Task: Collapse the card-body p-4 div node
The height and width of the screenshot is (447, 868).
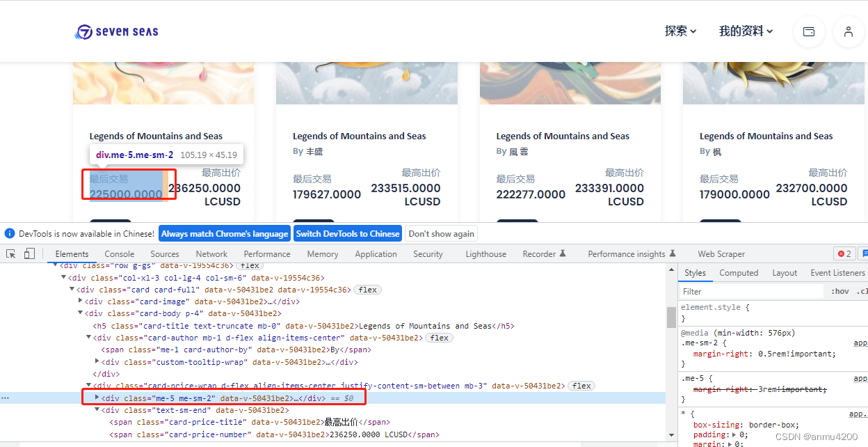Action: point(81,313)
